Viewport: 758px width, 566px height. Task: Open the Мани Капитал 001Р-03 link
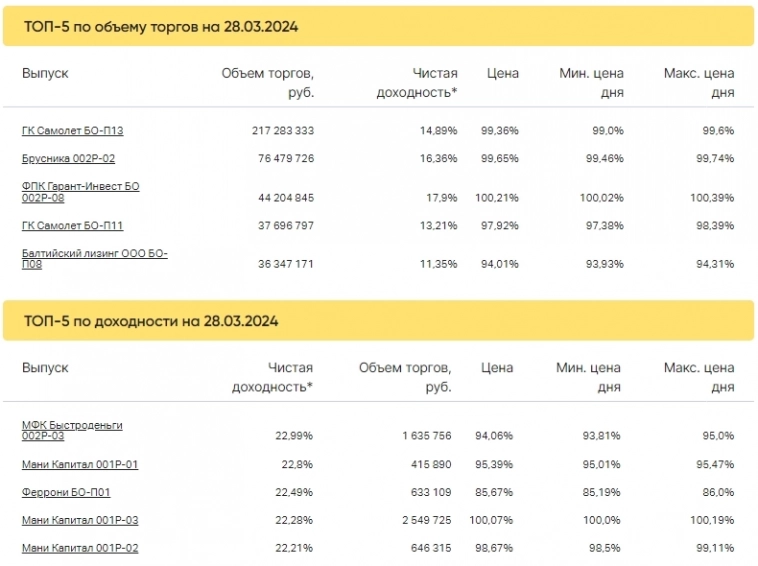(80, 520)
